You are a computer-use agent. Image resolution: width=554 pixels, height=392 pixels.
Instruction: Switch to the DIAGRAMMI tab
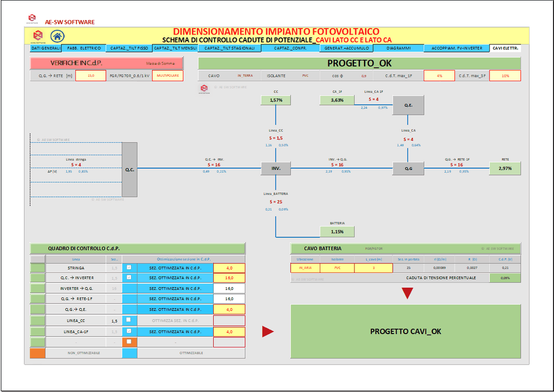coord(398,48)
